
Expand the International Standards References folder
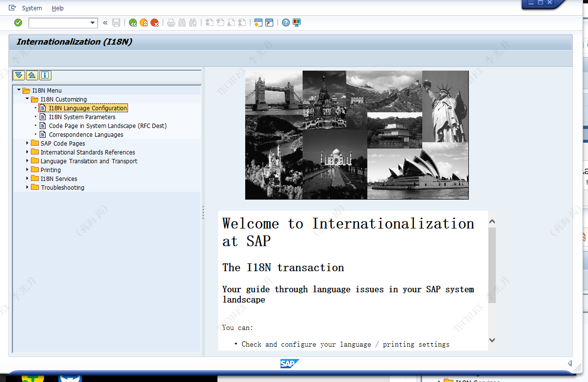coord(27,152)
